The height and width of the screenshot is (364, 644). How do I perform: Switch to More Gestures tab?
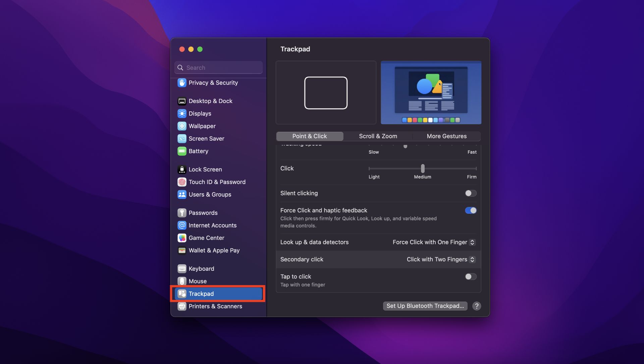coord(447,136)
